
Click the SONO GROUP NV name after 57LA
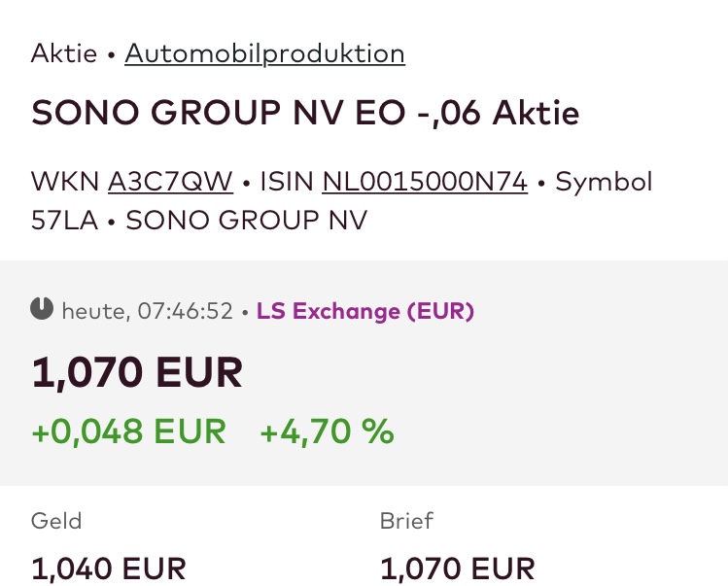247,220
